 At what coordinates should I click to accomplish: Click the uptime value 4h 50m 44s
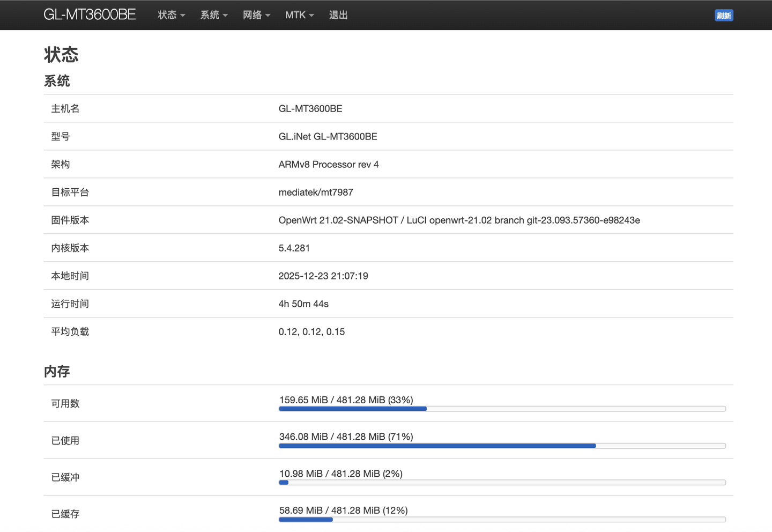click(x=303, y=304)
